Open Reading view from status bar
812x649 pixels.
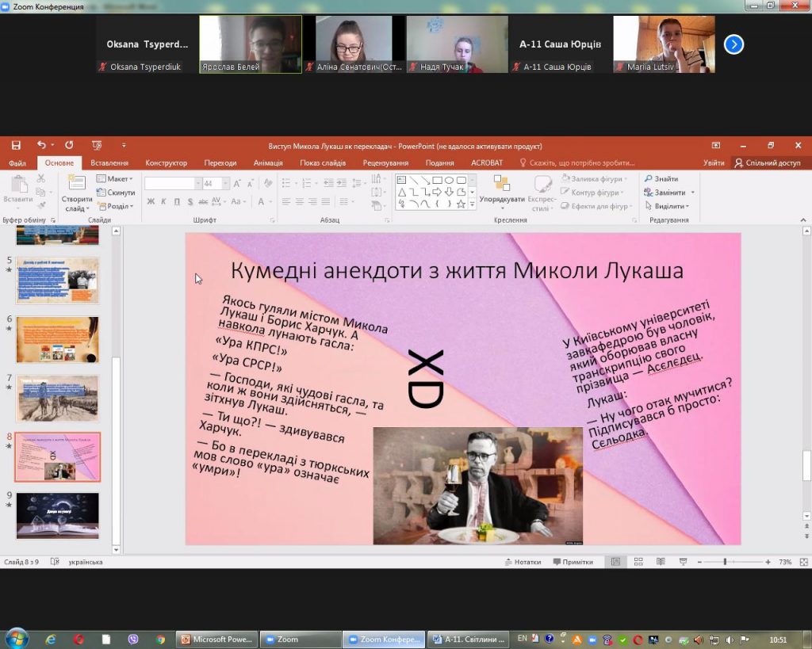pos(660,562)
